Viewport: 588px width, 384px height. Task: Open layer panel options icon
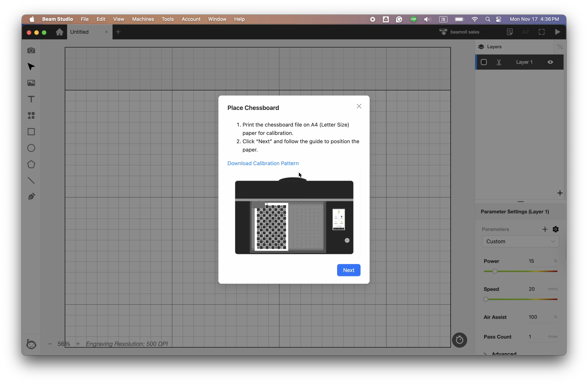[x=560, y=47]
